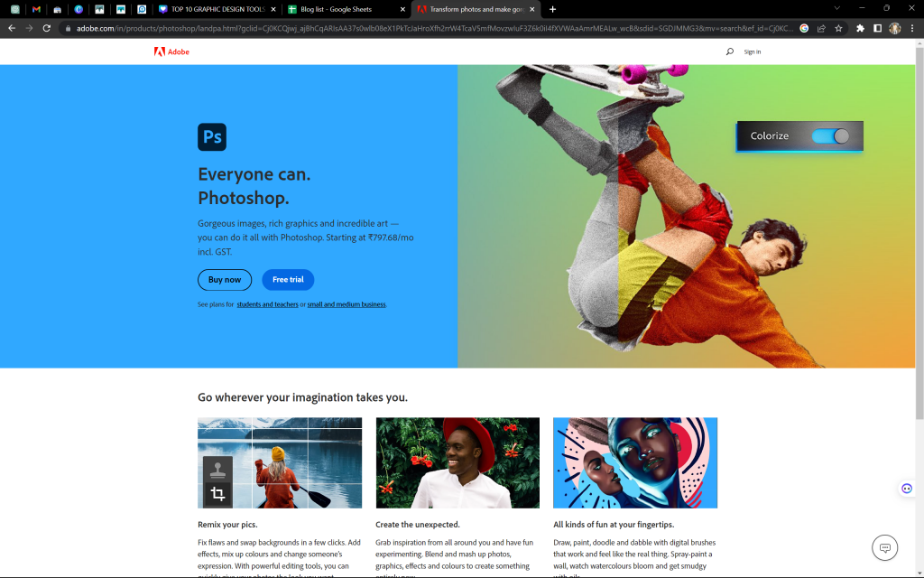Click the 'Create the unexpected.' title
The image size is (924, 578).
pyautogui.click(x=418, y=525)
